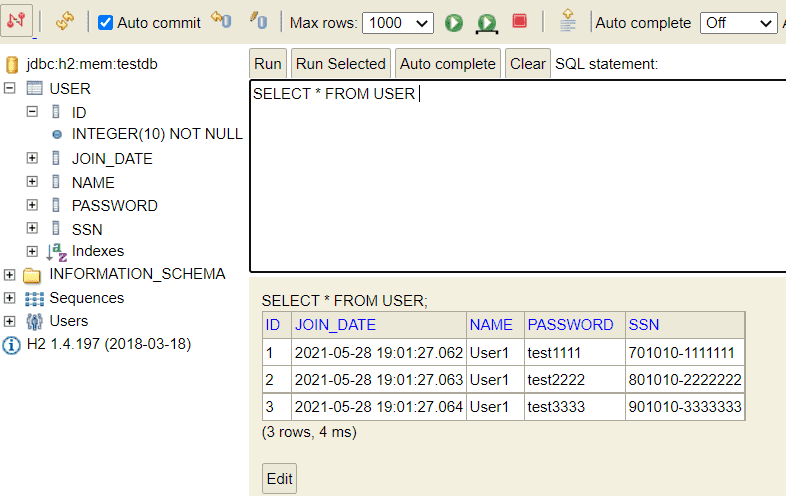Viewport: 786px width, 496px height.
Task: Click the red Cancel statement icon
Action: point(519,21)
